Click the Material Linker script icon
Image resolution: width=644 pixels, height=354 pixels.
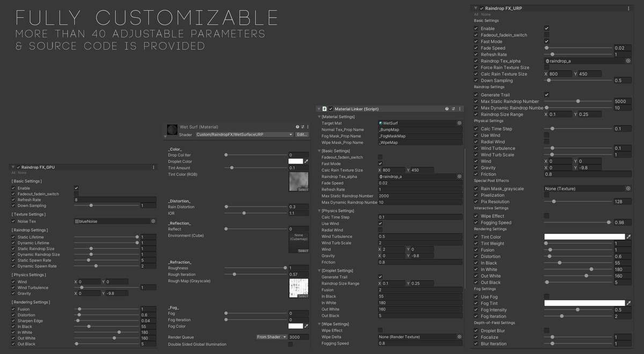[x=325, y=109]
